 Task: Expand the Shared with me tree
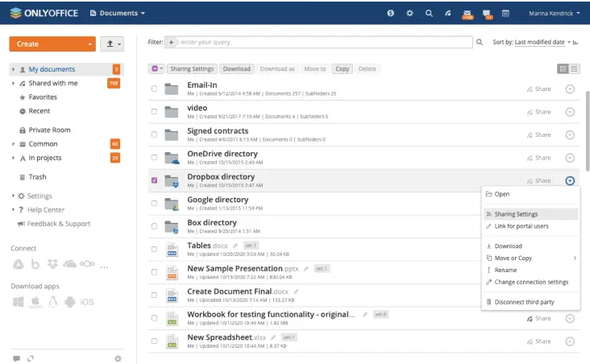(x=13, y=83)
